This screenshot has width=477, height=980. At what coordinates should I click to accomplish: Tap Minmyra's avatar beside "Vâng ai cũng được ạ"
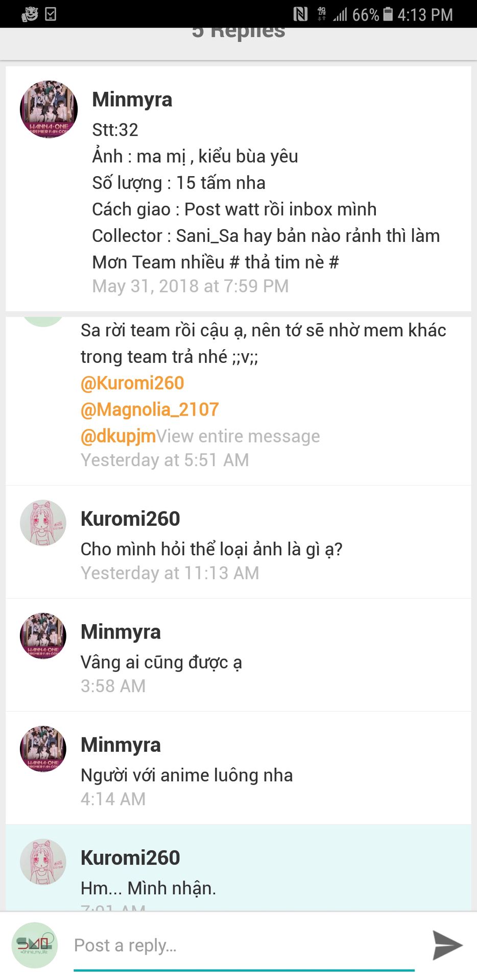(x=43, y=635)
